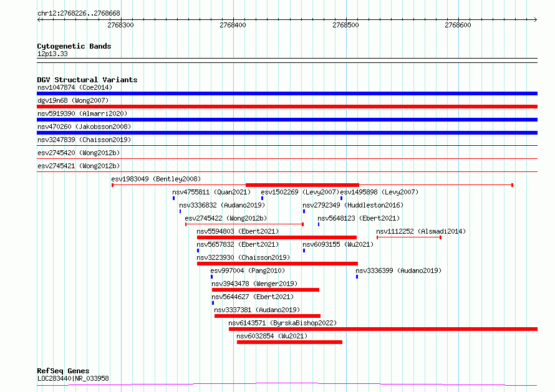This screenshot has width=555, height=392.
Task: Click the RefSeq Genes track heading
Action: pos(63,371)
